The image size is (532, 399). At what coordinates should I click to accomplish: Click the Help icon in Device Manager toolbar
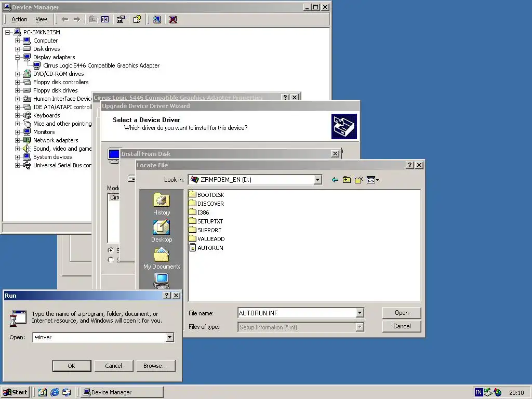point(137,19)
